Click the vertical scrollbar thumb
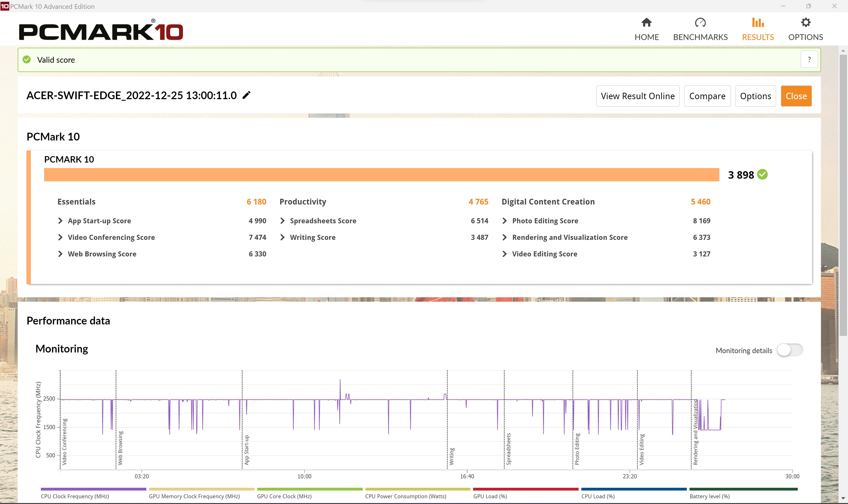This screenshot has height=504, width=848. [843, 195]
